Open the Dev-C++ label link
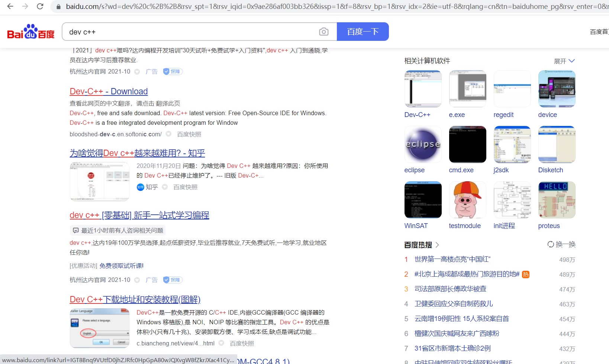This screenshot has width=609, height=364. (x=417, y=115)
